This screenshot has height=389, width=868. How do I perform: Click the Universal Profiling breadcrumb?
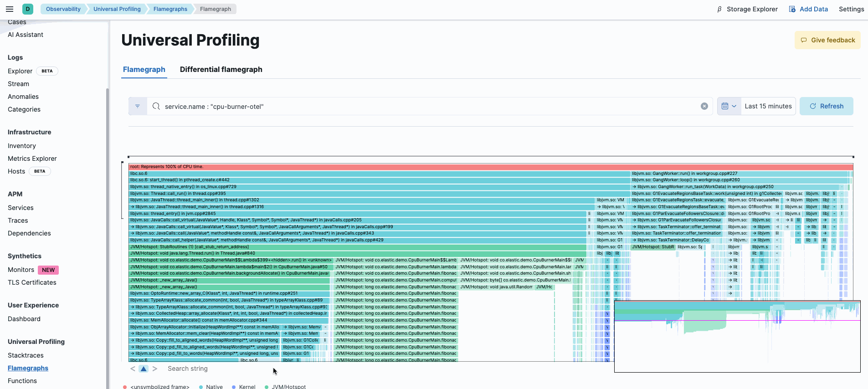pos(117,9)
